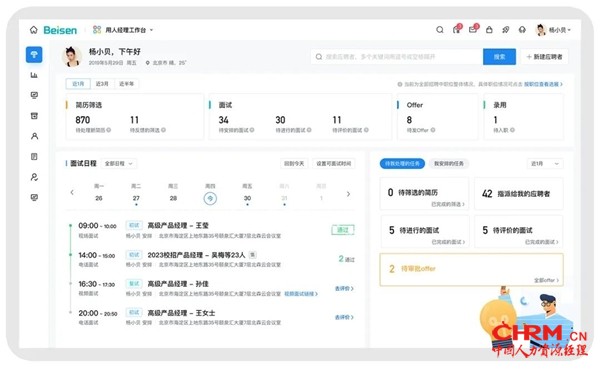
Task: Open the person-search sidebar icon
Action: point(34,177)
